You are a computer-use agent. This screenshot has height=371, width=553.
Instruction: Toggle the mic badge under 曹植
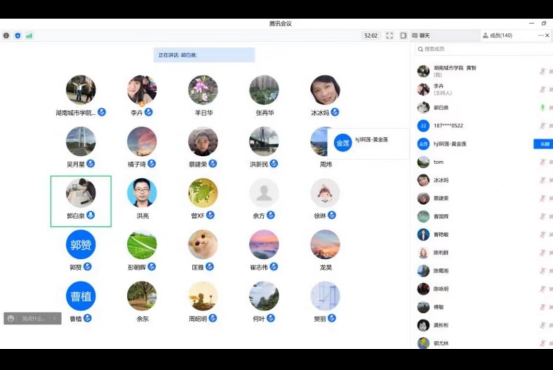(87, 318)
